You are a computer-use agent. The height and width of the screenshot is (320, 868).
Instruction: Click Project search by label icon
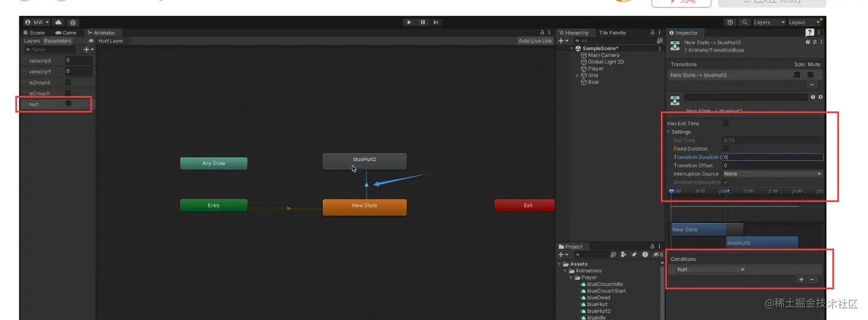coord(634,255)
